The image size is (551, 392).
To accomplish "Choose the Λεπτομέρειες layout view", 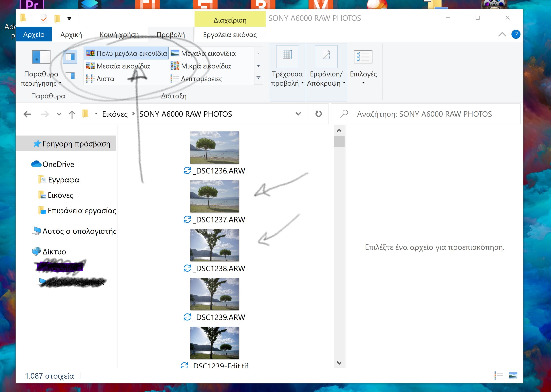I will click(x=196, y=79).
